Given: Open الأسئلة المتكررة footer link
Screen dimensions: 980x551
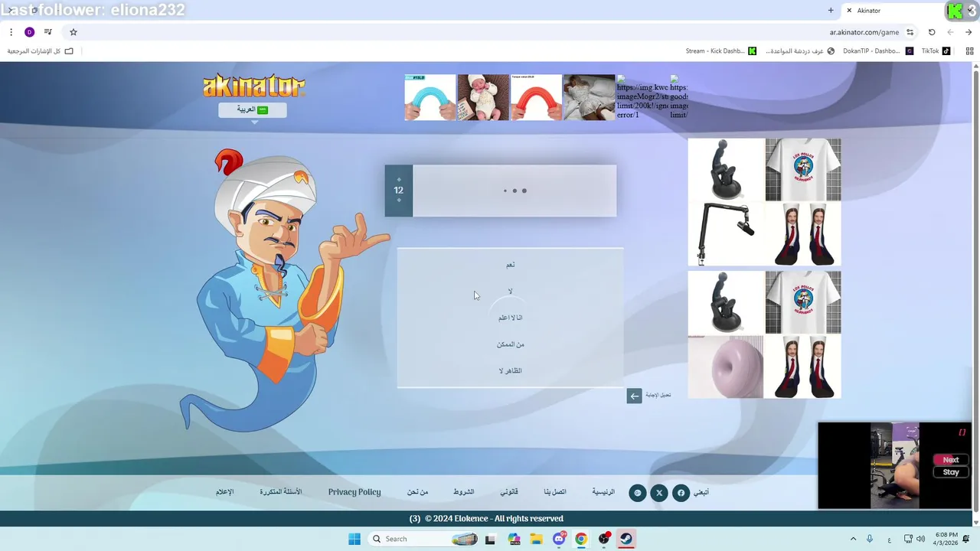Looking at the screenshot, I should [281, 492].
